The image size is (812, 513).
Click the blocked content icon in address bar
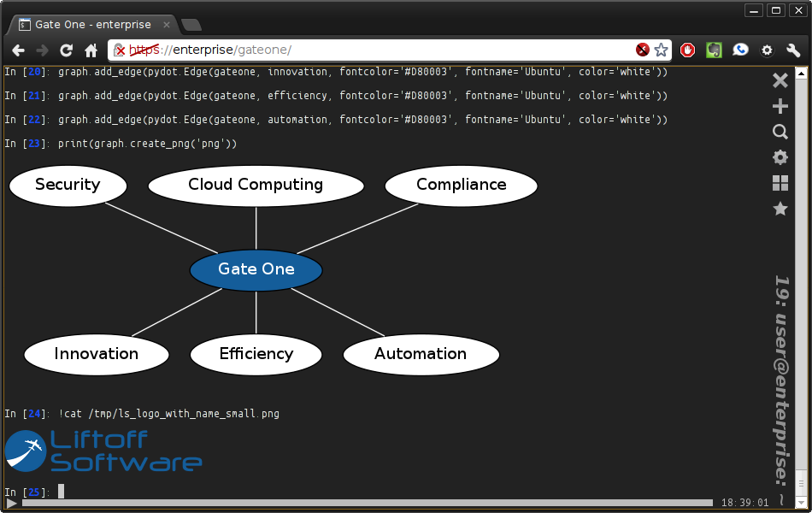[642, 50]
